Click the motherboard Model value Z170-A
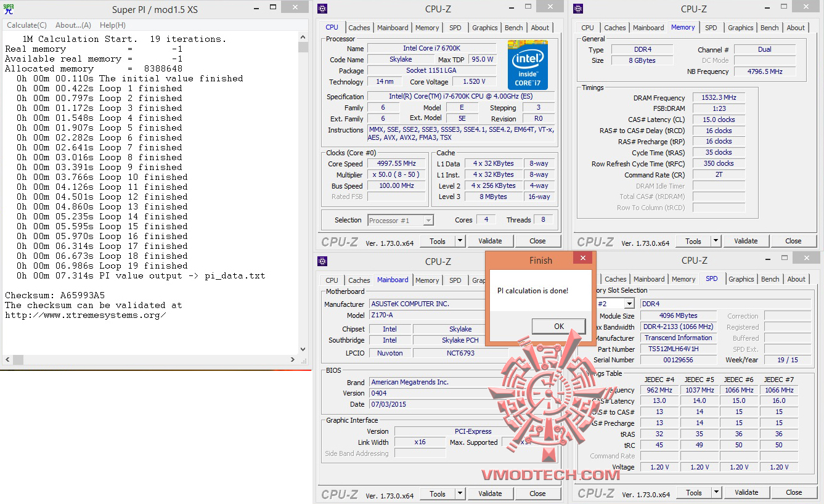824x504 pixels. pos(428,315)
